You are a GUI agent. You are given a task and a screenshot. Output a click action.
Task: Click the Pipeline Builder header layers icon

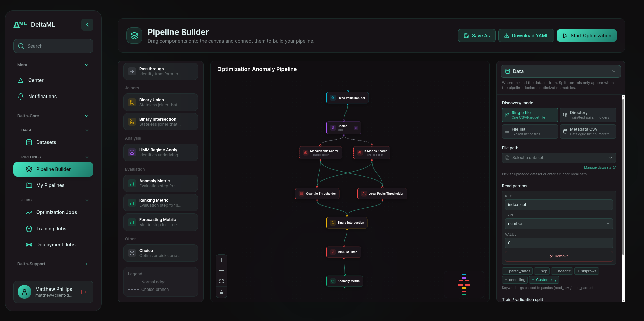pyautogui.click(x=134, y=36)
